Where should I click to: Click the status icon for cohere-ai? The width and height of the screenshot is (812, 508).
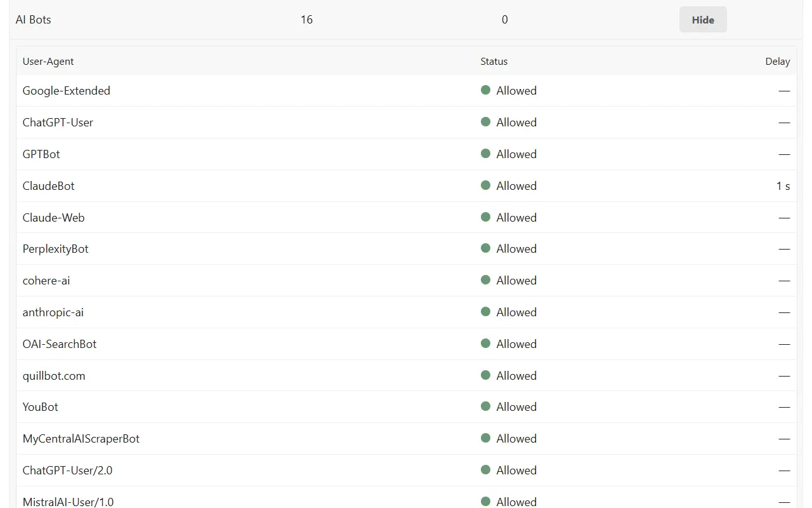pyautogui.click(x=485, y=280)
